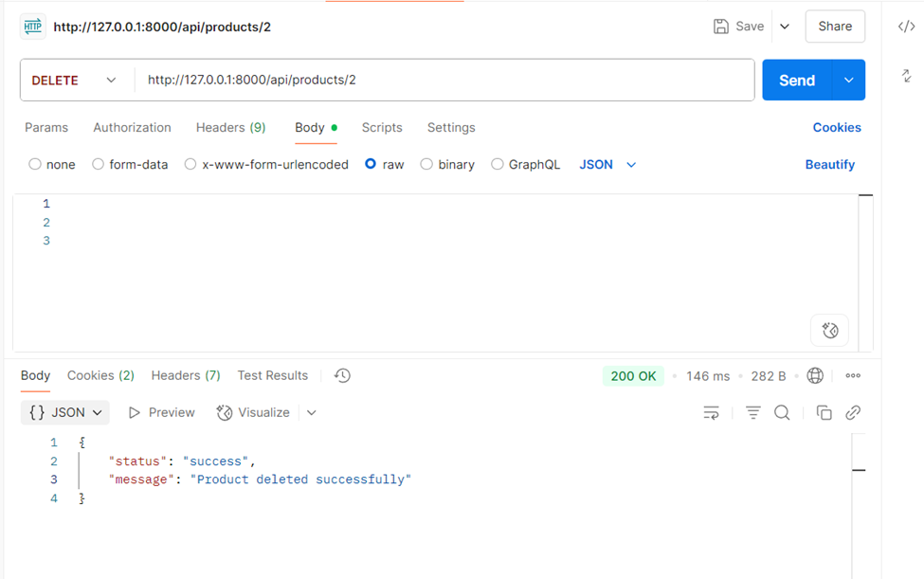
Task: Click the Beautify link
Action: pyautogui.click(x=829, y=164)
